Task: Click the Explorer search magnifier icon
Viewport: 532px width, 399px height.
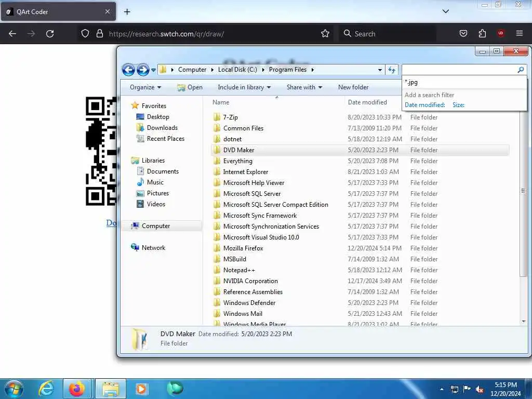Action: pos(521,70)
